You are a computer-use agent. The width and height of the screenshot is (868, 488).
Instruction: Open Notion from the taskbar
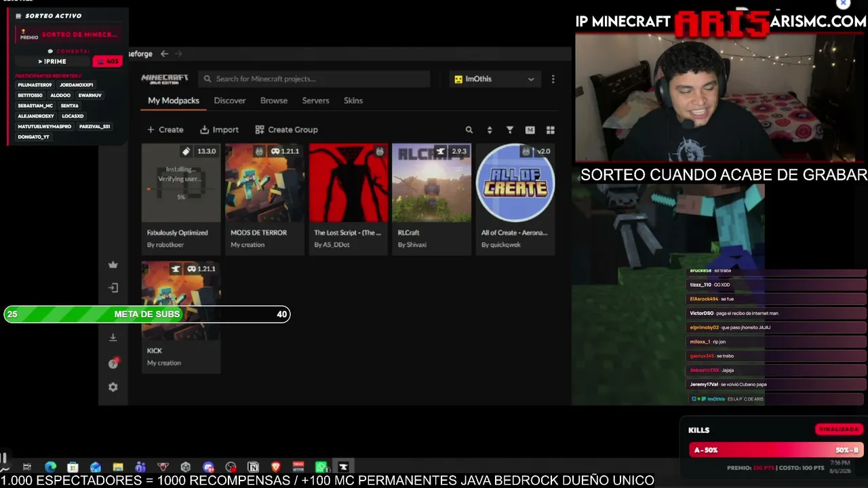[x=253, y=467]
